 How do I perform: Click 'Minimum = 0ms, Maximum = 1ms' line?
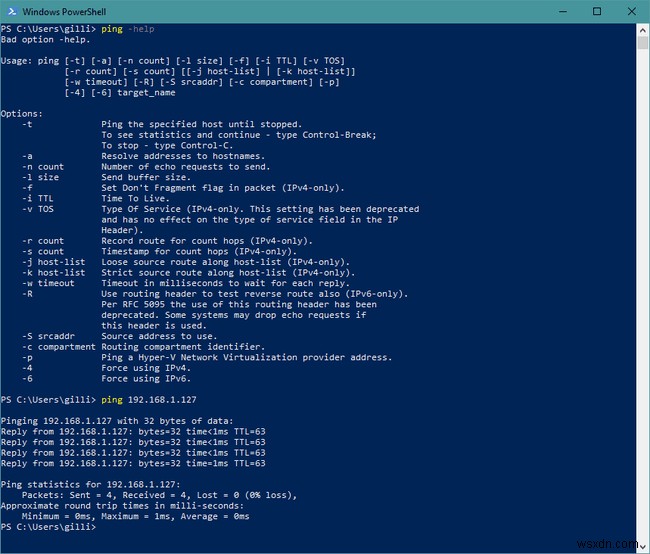click(136, 516)
